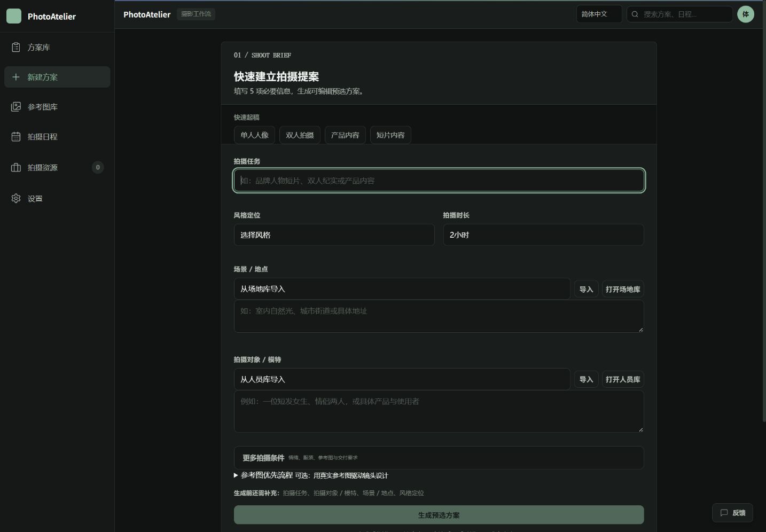This screenshot has width=766, height=532.
Task: Open the user avatar 体
Action: point(746,14)
